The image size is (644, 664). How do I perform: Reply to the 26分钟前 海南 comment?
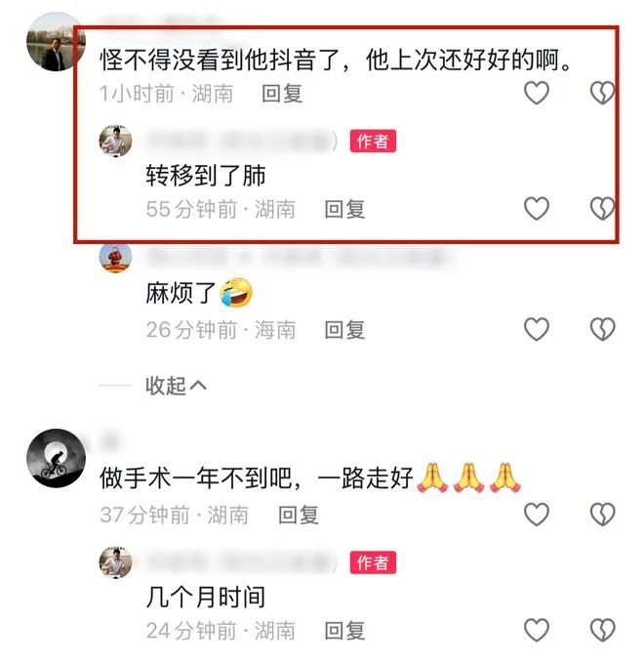tap(344, 329)
